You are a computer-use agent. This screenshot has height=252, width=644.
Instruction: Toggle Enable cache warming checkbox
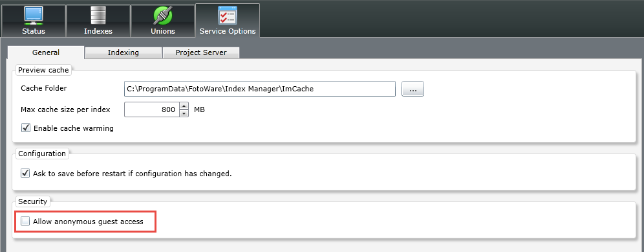tap(26, 128)
